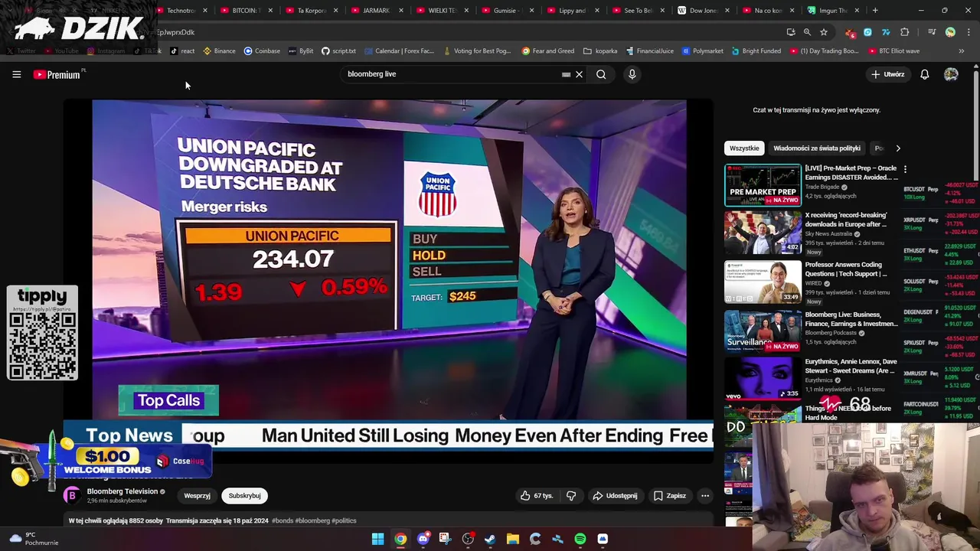Open the Fear and Greed bookmark
The image size is (980, 551).
(x=547, y=51)
